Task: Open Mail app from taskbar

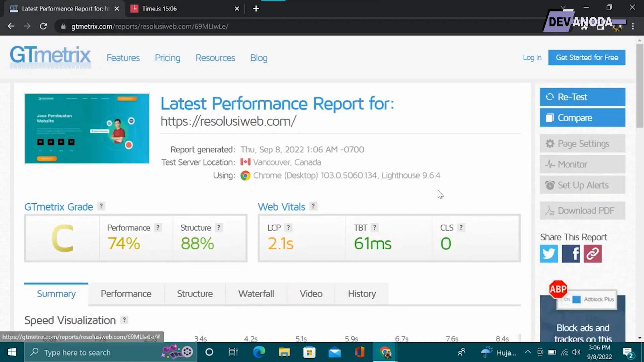Action: tap(334, 352)
